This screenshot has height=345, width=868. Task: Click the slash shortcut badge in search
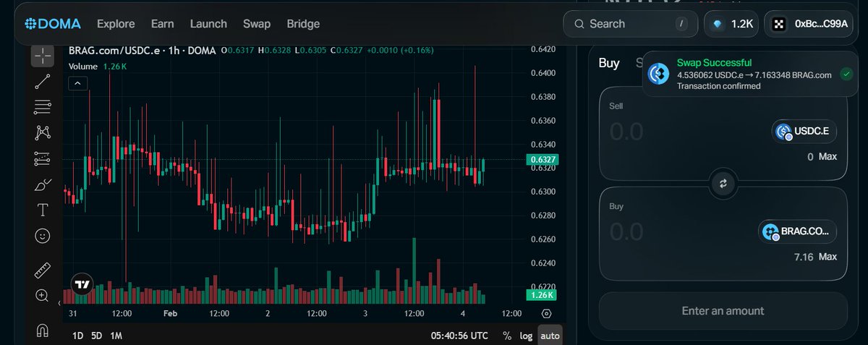point(681,24)
